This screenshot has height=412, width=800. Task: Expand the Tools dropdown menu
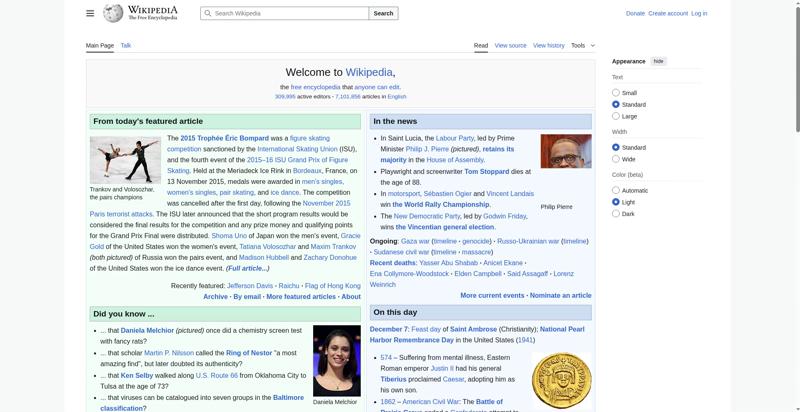(x=582, y=45)
